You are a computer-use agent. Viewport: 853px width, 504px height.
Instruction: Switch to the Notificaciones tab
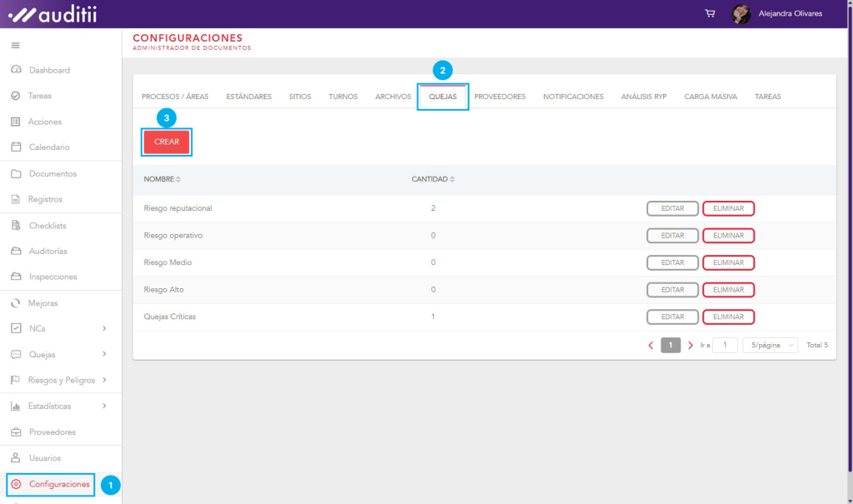point(573,97)
